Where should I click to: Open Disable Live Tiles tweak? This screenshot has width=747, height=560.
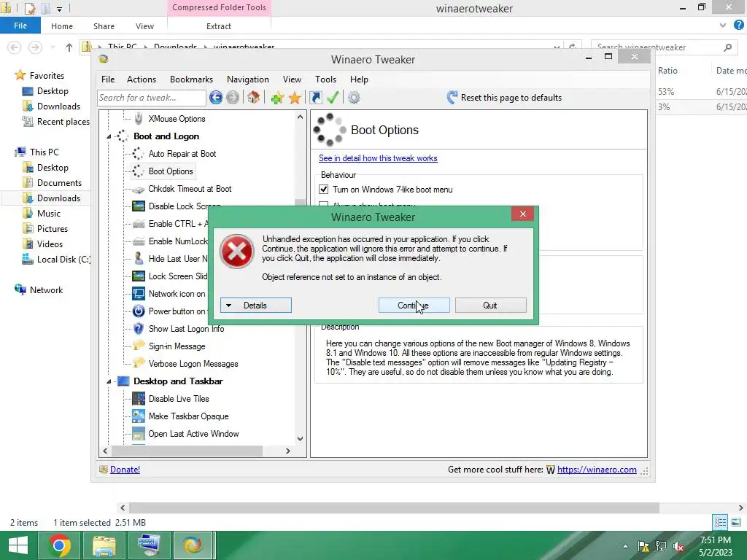[x=179, y=399]
